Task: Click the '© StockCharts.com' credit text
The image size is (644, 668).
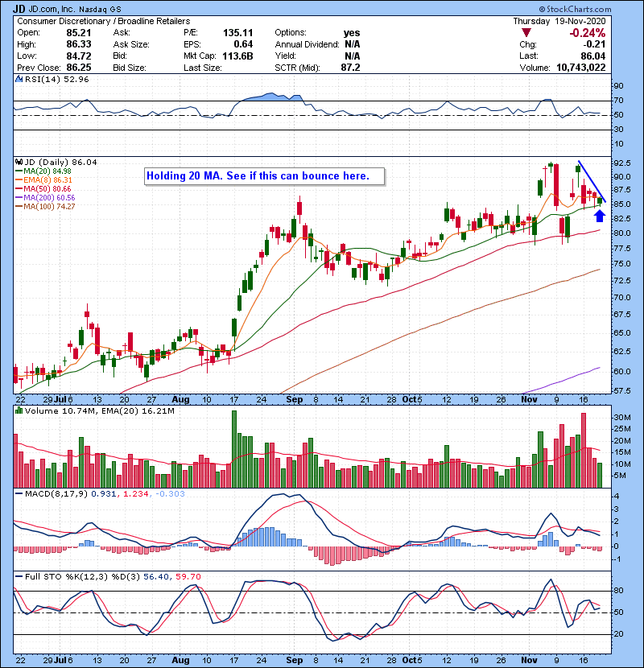Action: [x=575, y=9]
